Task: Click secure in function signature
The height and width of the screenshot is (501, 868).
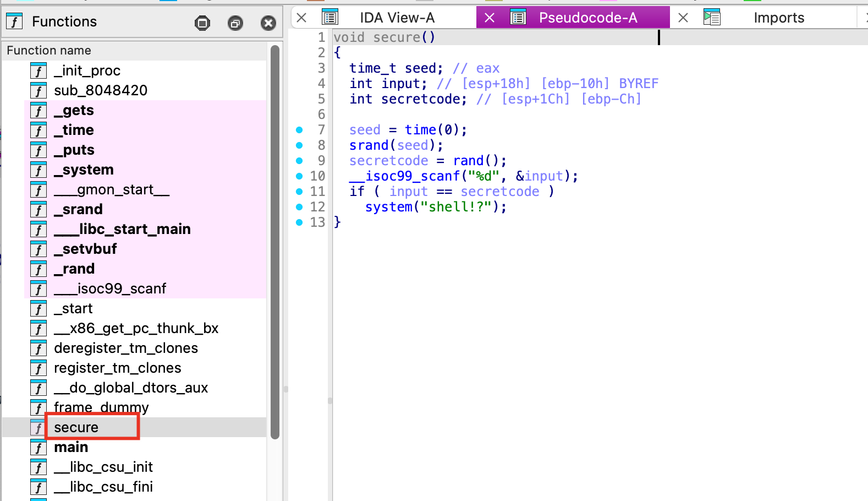Action: tap(397, 37)
